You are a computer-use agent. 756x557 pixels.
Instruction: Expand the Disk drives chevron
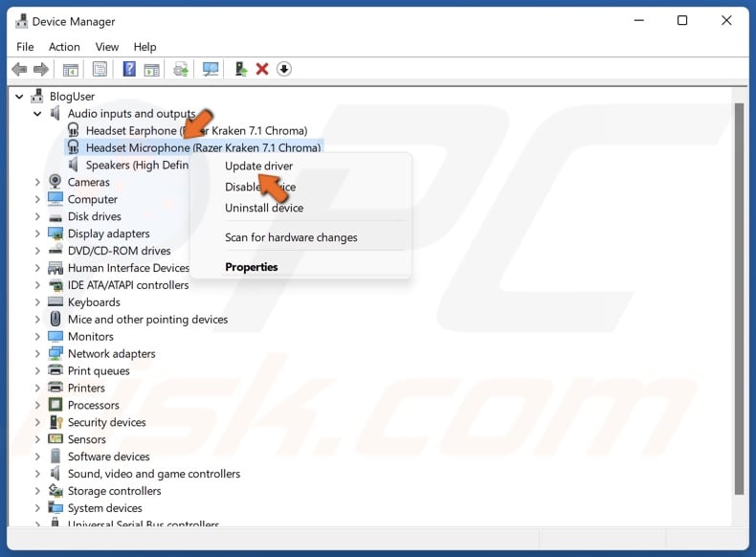pos(37,216)
